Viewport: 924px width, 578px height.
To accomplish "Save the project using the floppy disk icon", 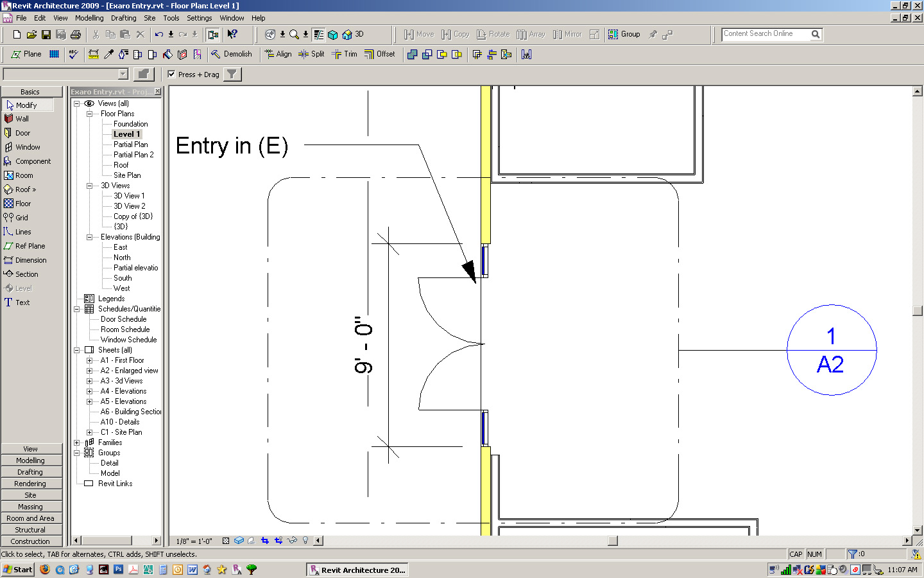I will [46, 35].
